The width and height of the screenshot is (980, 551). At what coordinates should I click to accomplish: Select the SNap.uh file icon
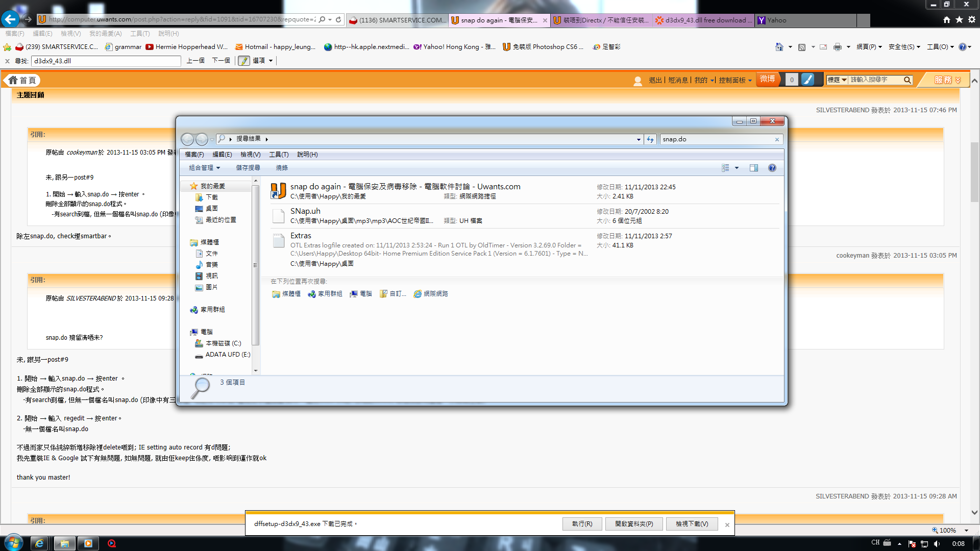(278, 216)
